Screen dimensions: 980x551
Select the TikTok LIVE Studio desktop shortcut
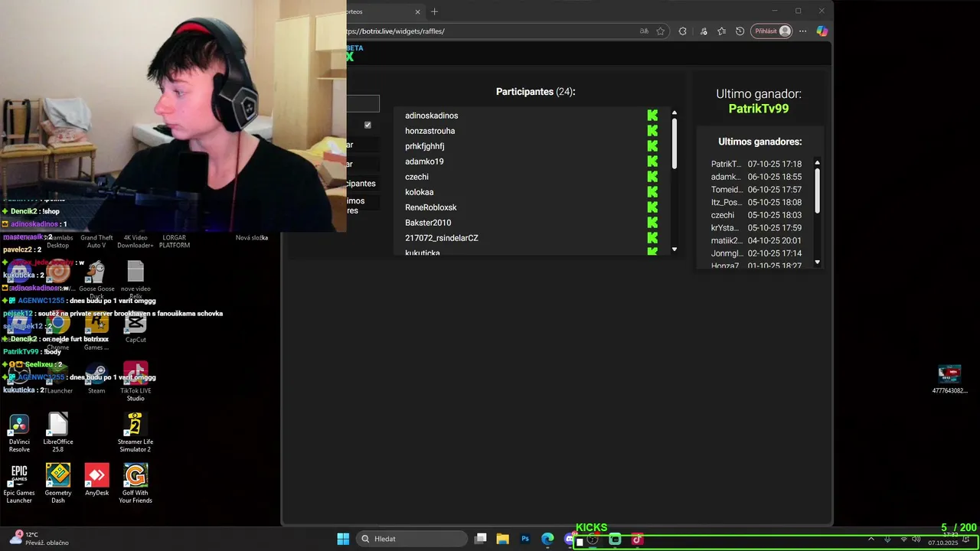click(x=136, y=382)
